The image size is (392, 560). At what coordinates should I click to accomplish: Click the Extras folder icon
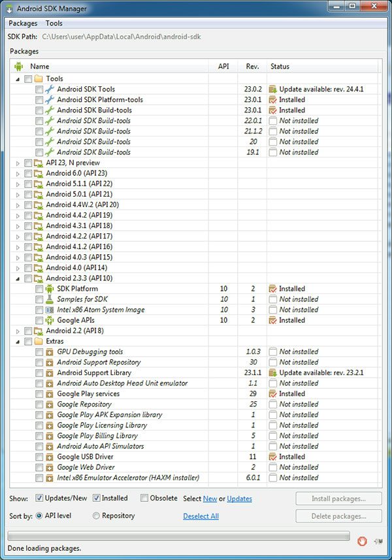39,342
